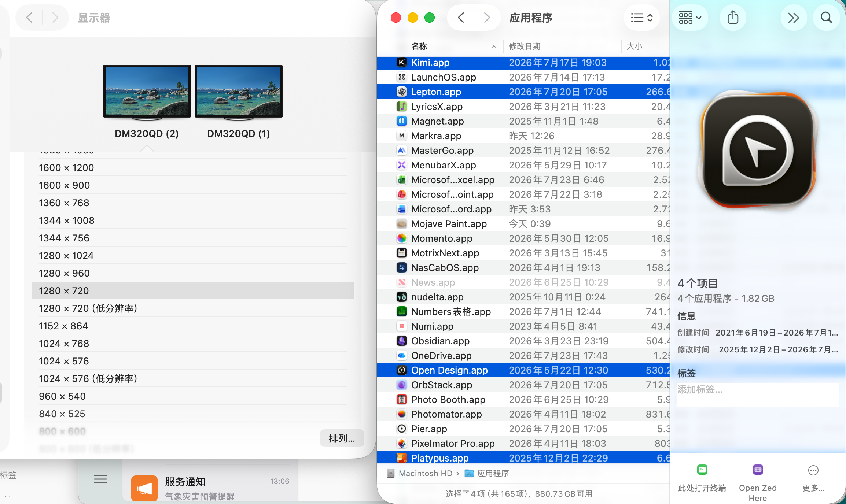Select the LyricsX.app icon
This screenshot has width=846, height=504.
click(402, 107)
